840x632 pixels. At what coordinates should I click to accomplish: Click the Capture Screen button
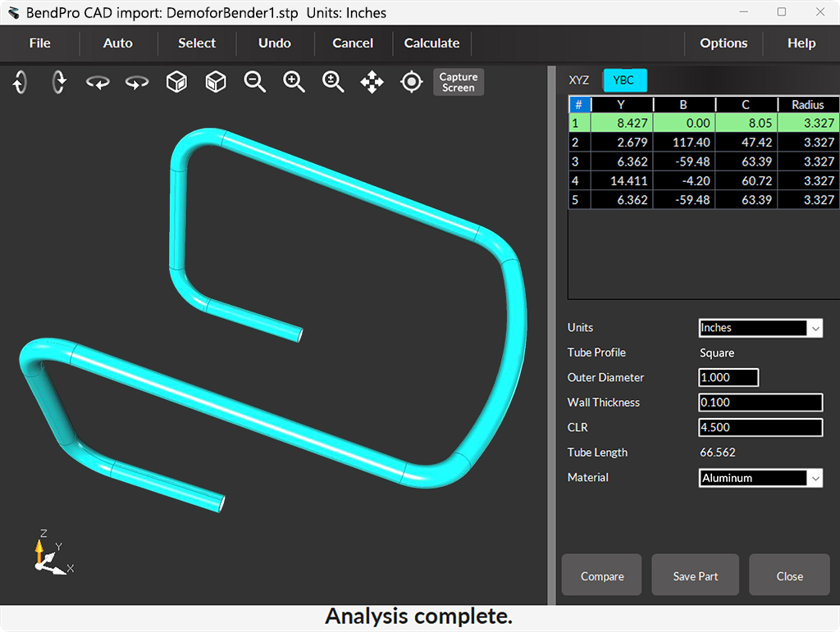pos(459,82)
